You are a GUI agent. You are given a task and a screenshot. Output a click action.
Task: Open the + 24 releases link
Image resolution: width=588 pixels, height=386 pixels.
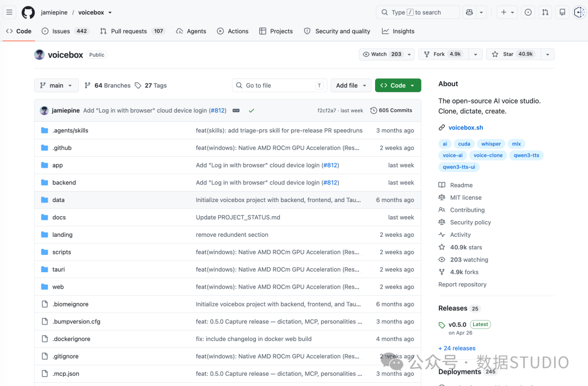coord(457,348)
